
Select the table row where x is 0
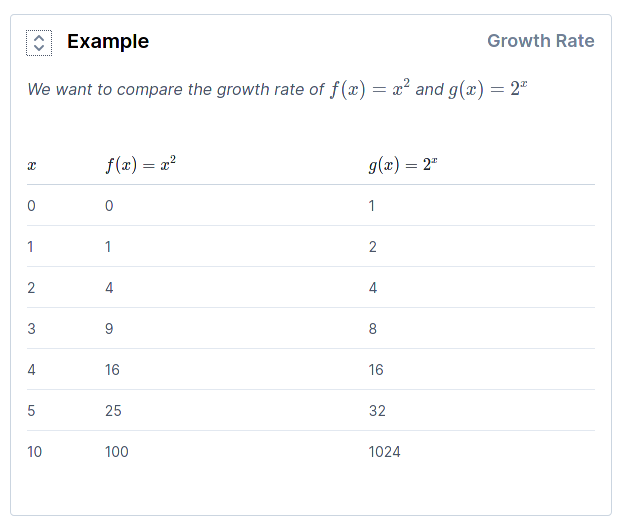(311, 206)
